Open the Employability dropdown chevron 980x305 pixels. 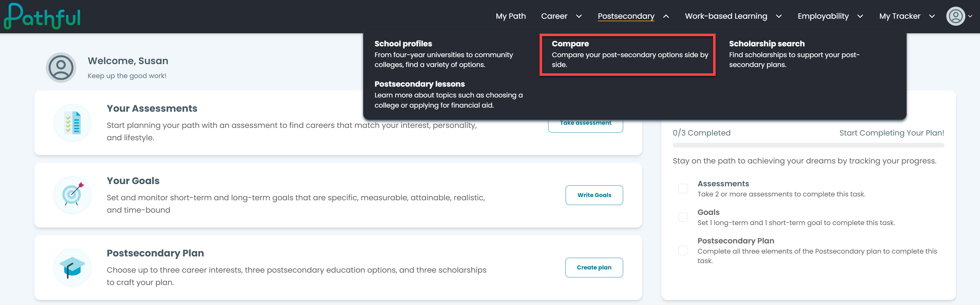860,16
